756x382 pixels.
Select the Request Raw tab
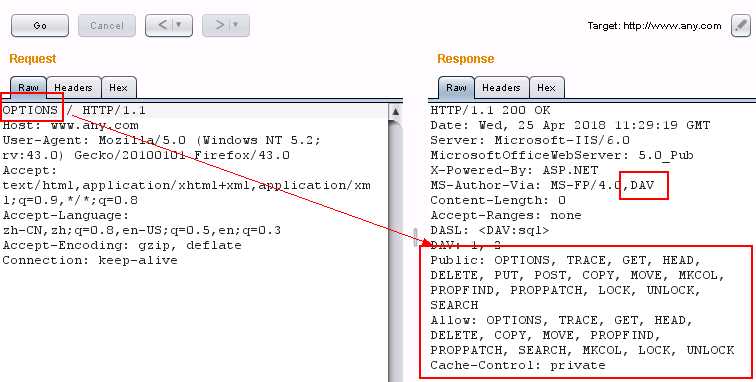tap(28, 88)
